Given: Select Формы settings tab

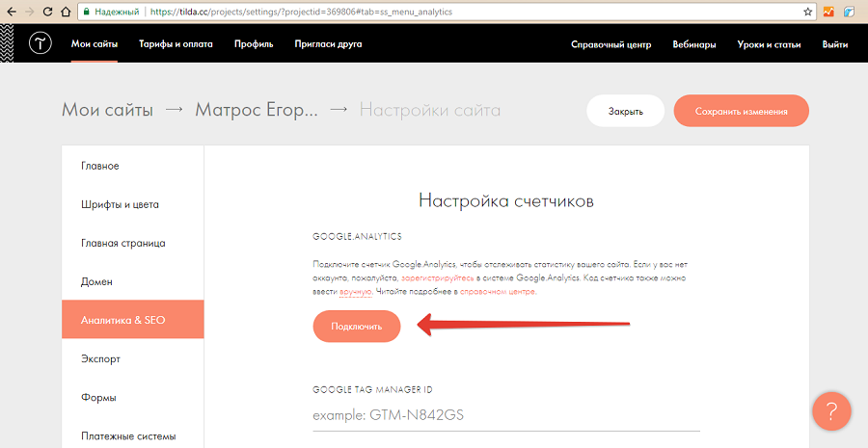Looking at the screenshot, I should [133, 397].
